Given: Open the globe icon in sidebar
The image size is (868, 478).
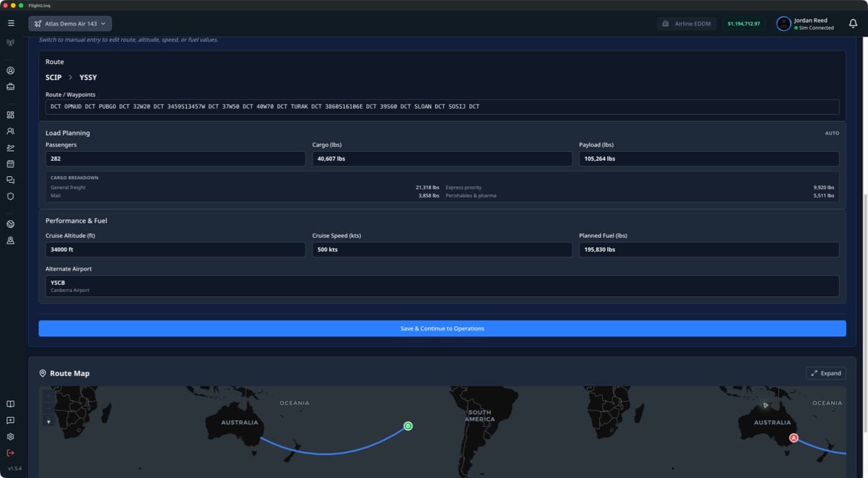Looking at the screenshot, I should pyautogui.click(x=11, y=224).
